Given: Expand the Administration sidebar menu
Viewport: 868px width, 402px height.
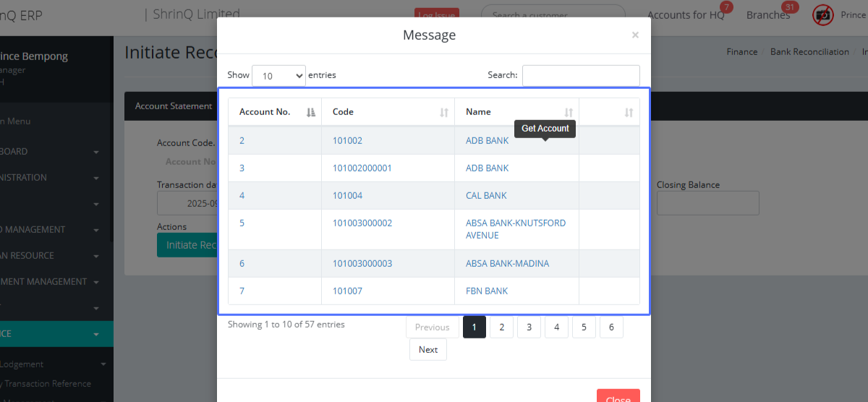Looking at the screenshot, I should point(96,178).
